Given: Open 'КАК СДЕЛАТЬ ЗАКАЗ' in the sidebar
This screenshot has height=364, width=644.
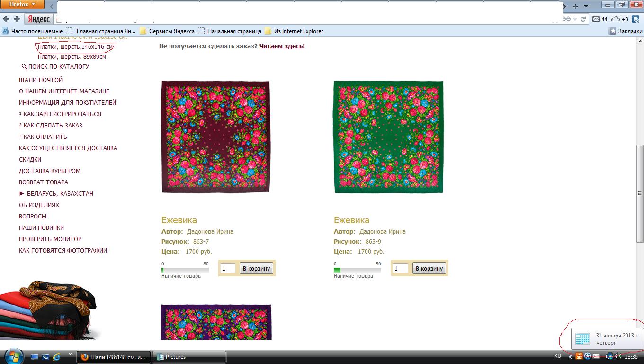Looking at the screenshot, I should click(x=53, y=125).
